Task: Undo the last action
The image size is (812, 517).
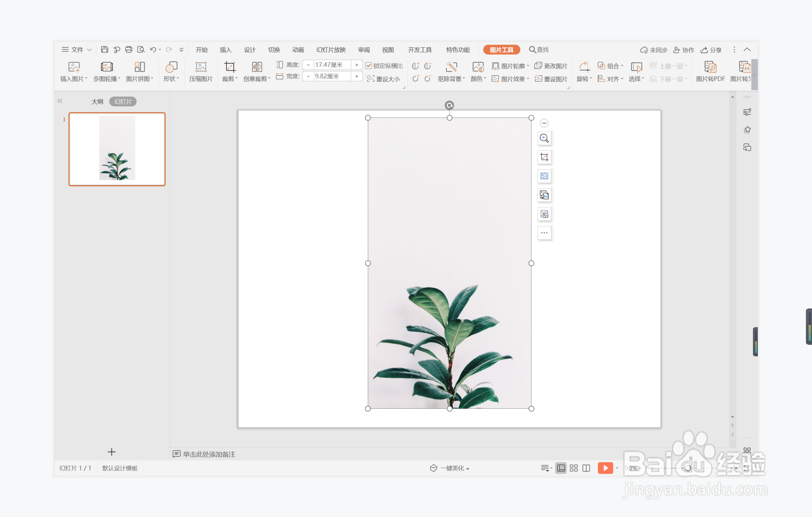Action: tap(153, 50)
